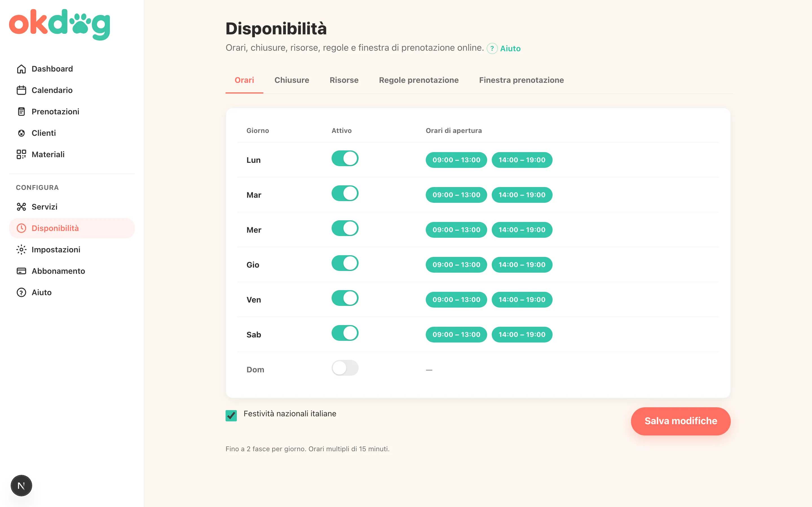Open Abbonamento via credit card icon
This screenshot has width=812, height=507.
[x=21, y=271]
